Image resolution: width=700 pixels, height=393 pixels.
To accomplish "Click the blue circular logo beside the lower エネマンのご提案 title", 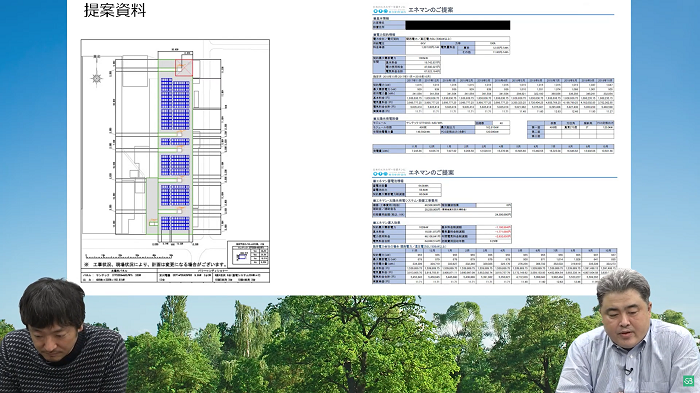I will pos(381,173).
